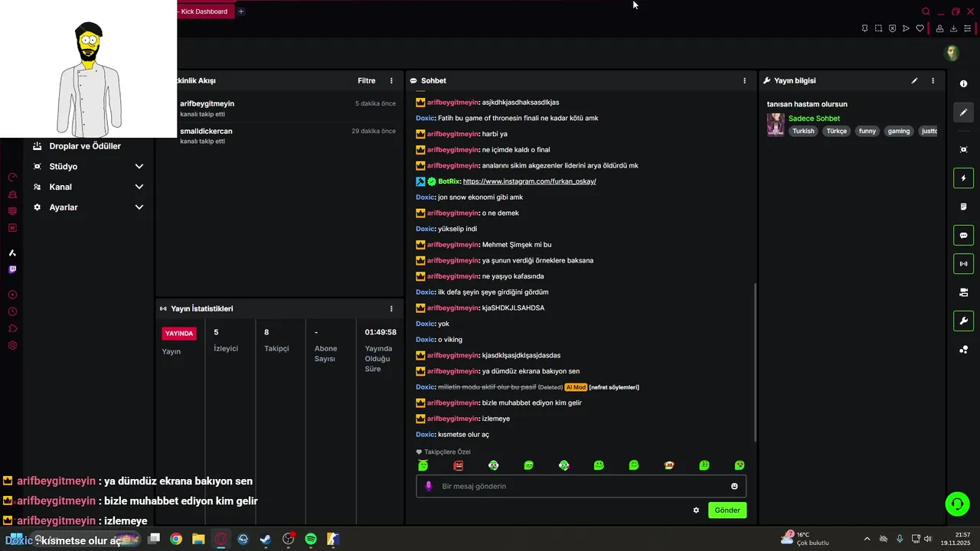Open Steam from Windows taskbar
This screenshot has height=551, width=980.
pos(266,539)
